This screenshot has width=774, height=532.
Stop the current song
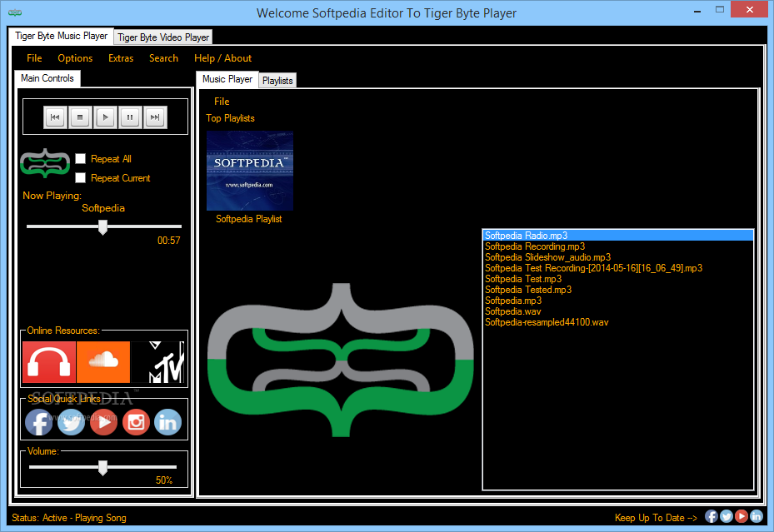click(80, 117)
